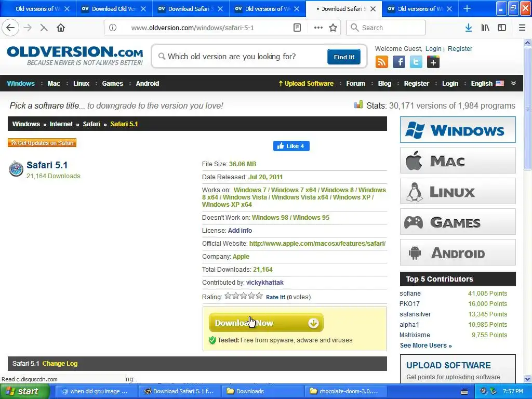Open sofiane contributor profile
Screen dimensions: 532x399
click(x=410, y=294)
